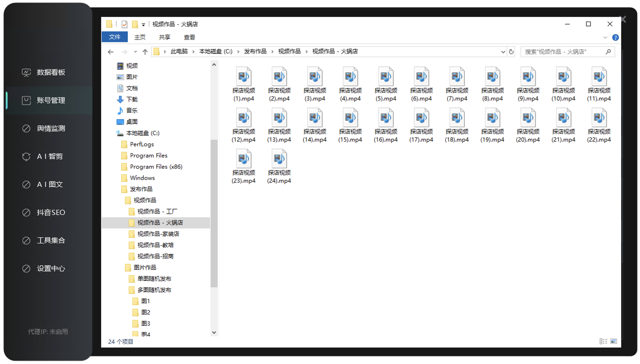The image size is (640, 364).
Task: Open recent locations dropdown arrow
Action: pyautogui.click(x=135, y=52)
